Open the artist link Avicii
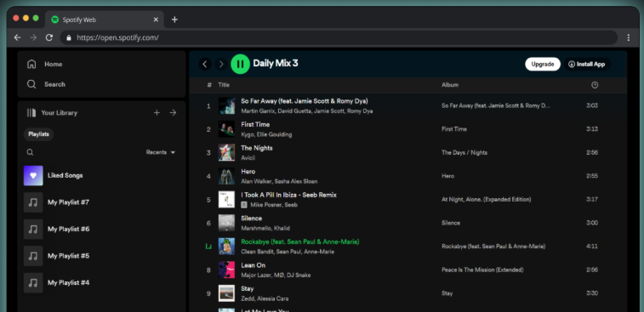Screen dimensions: 644x312 (x=248, y=157)
